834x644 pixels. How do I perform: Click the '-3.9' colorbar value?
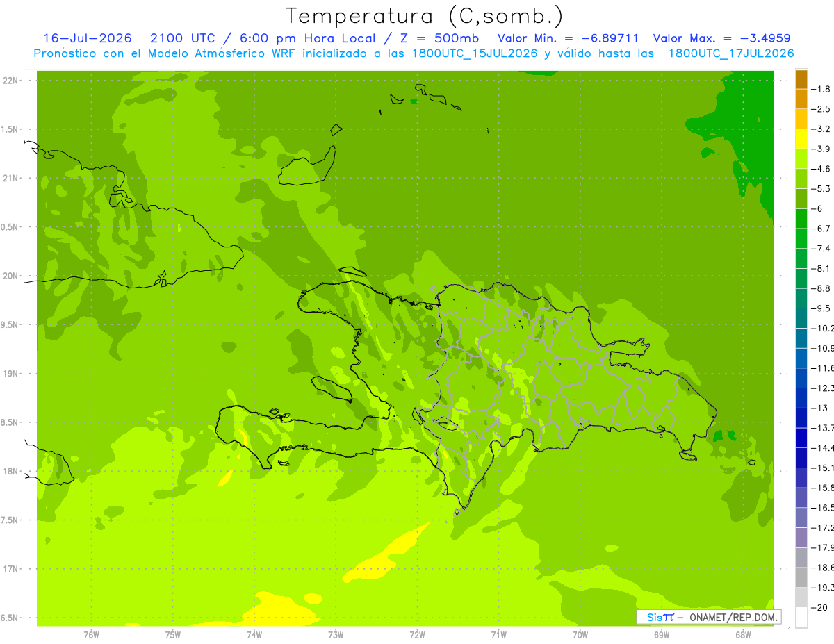click(822, 149)
